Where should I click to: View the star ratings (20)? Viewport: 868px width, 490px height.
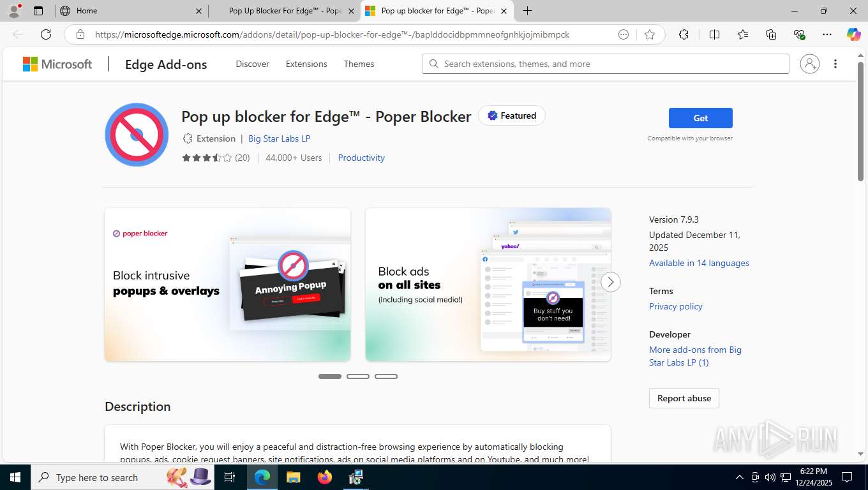point(216,158)
